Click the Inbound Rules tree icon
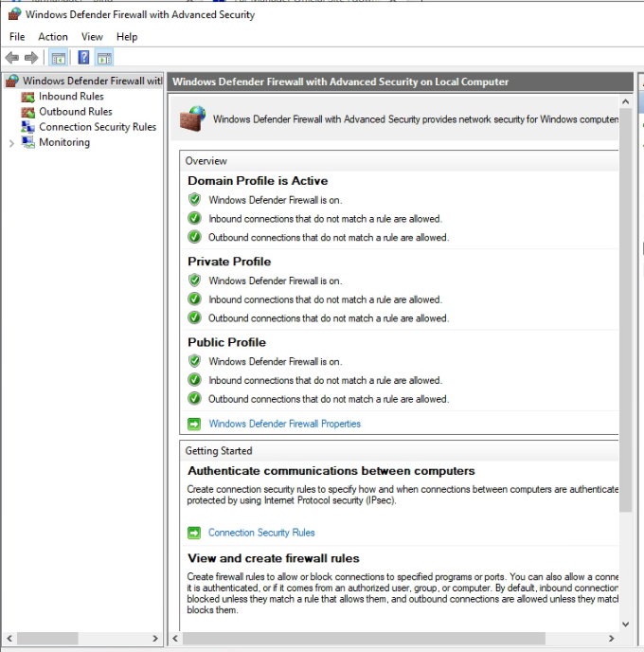This screenshot has height=652, width=644. click(27, 97)
